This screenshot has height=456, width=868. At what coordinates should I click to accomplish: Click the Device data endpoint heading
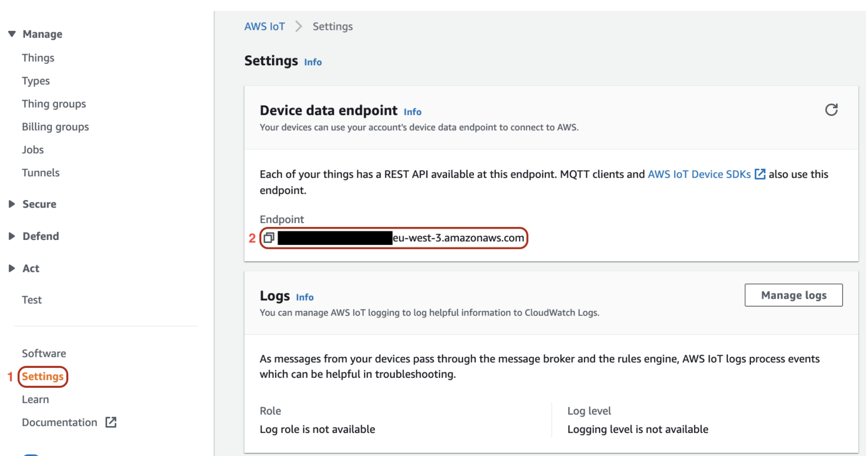pyautogui.click(x=329, y=111)
